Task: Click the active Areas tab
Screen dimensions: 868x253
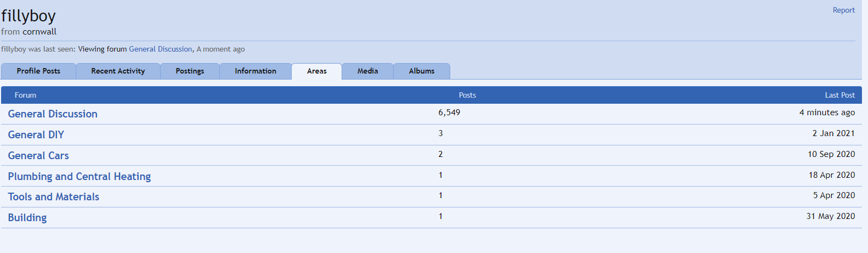Action: (x=316, y=71)
